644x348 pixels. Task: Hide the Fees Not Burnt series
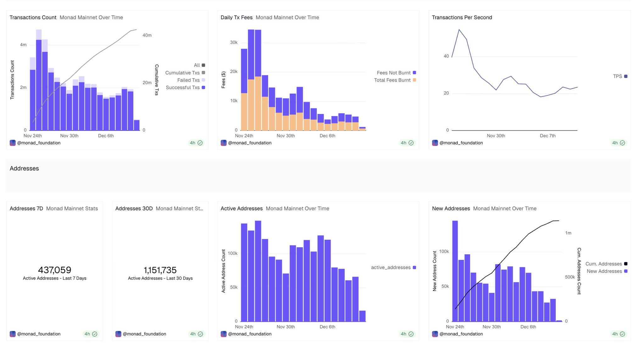click(394, 73)
